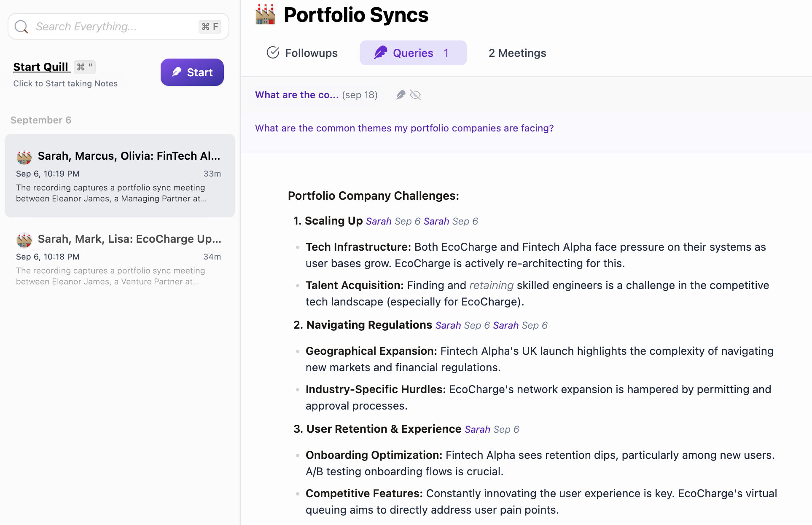Switch to the 2 Meetings tab
812x525 pixels.
click(x=517, y=53)
